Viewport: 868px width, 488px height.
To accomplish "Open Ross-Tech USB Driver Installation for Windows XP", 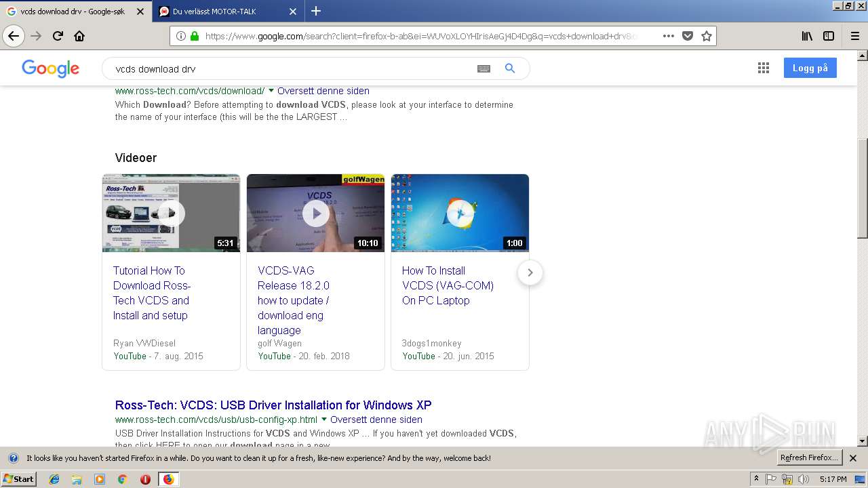I will [273, 405].
